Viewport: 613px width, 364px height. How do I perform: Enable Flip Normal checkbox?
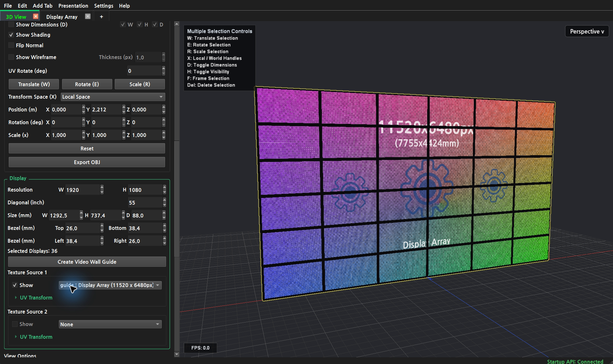11,45
